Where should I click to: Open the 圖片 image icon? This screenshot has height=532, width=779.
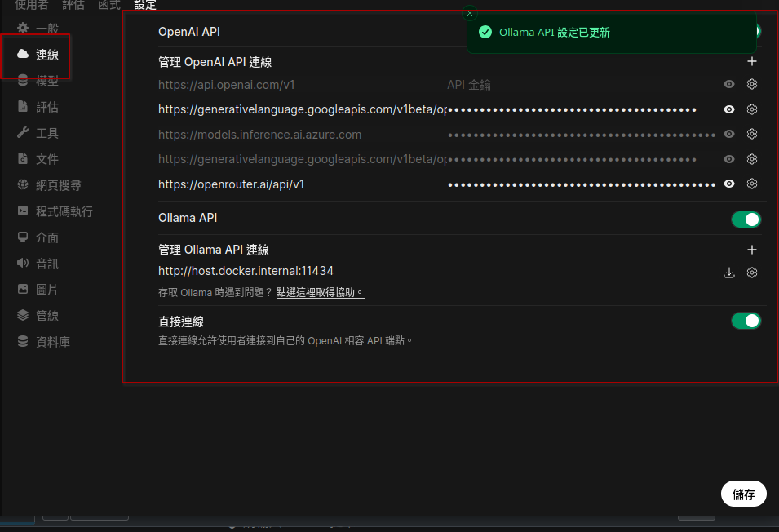point(23,289)
